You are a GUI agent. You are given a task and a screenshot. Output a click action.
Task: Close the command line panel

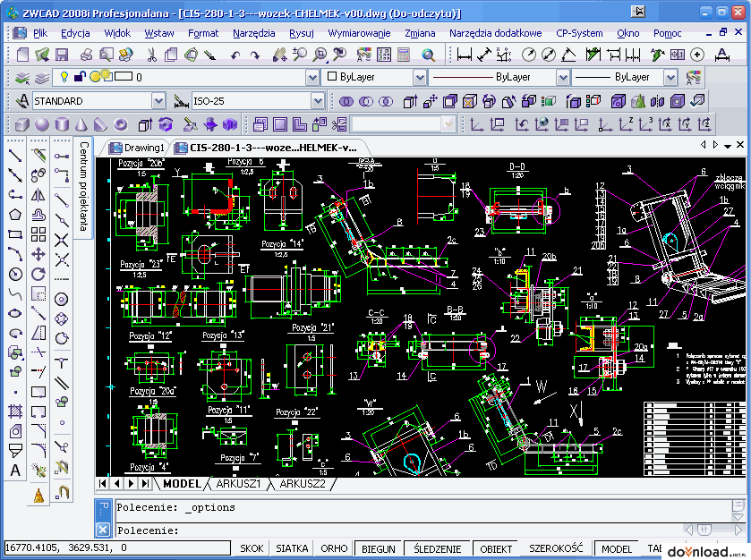[x=103, y=530]
